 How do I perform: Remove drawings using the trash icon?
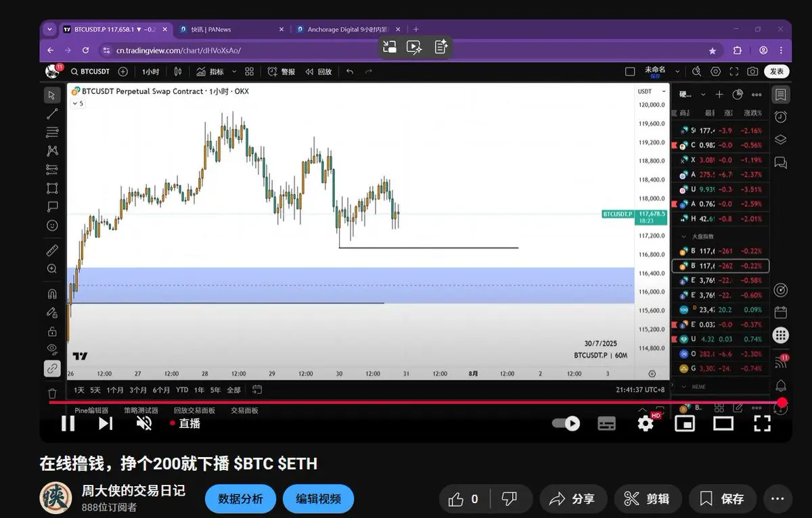coord(52,393)
